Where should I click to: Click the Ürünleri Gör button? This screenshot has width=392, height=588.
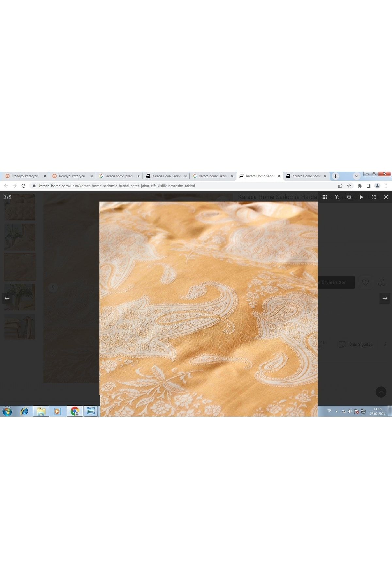(336, 282)
